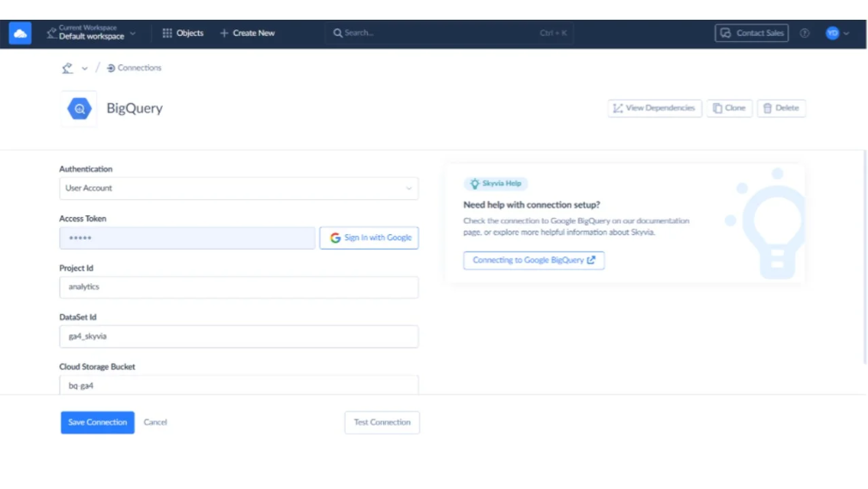Click Create New in the top bar

[x=247, y=33]
